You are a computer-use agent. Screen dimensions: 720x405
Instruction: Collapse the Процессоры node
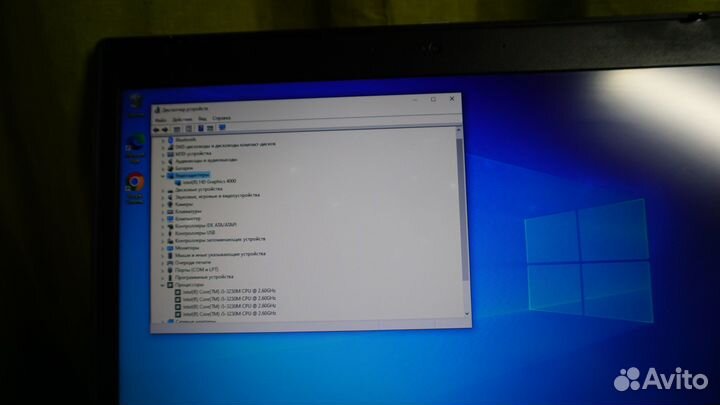[163, 285]
